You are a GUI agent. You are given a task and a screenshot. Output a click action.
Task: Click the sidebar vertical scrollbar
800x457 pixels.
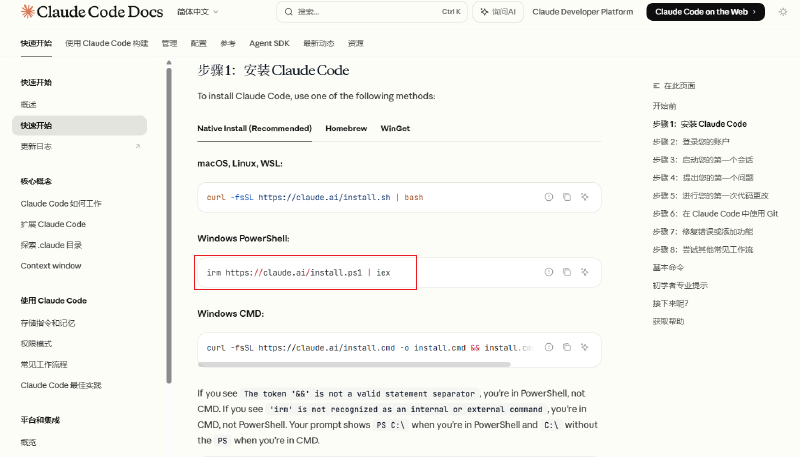169,224
